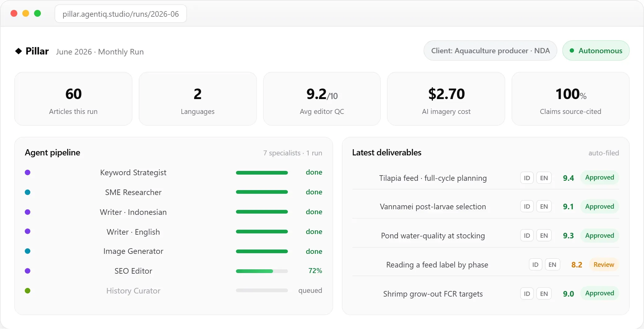Toggle the Autonomous mode pill

[x=596, y=50]
